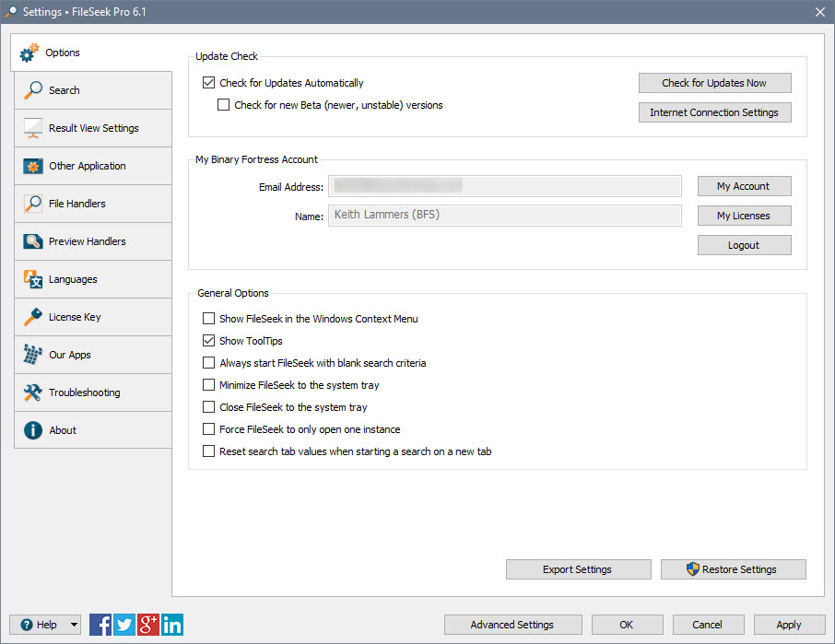This screenshot has width=835, height=644.
Task: Select the File Handlers tab label
Action: [77, 204]
